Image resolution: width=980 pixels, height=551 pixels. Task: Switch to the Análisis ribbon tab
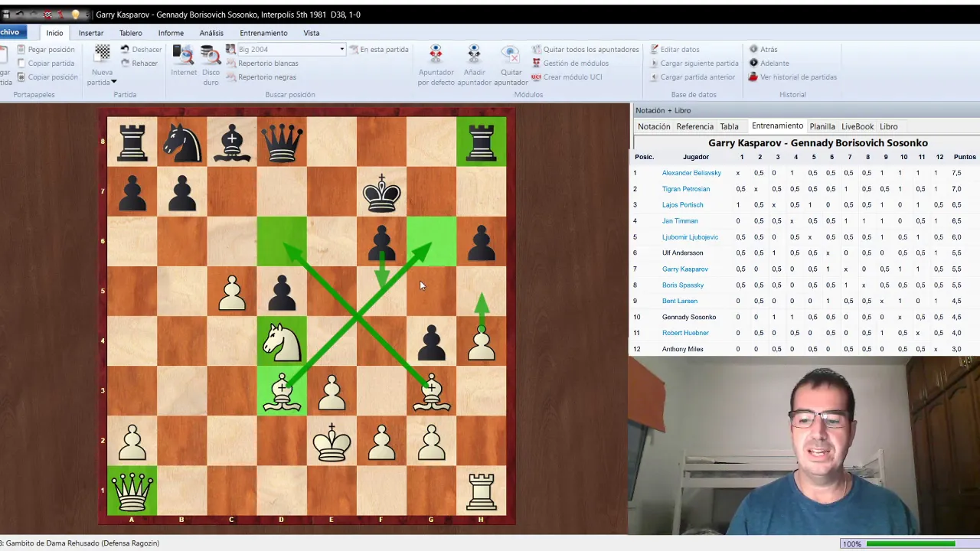[211, 33]
